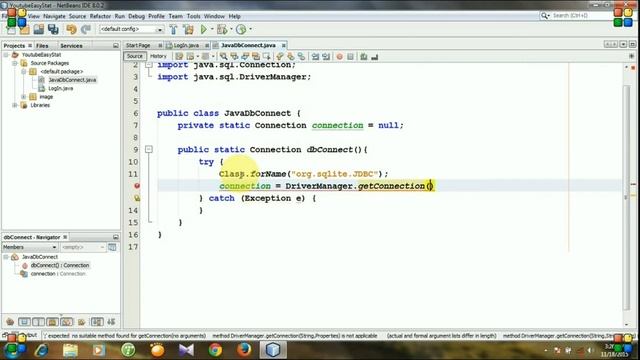Select dbConnect() : Connection in Navigator
This screenshot has height=360, width=640.
pyautogui.click(x=60, y=265)
